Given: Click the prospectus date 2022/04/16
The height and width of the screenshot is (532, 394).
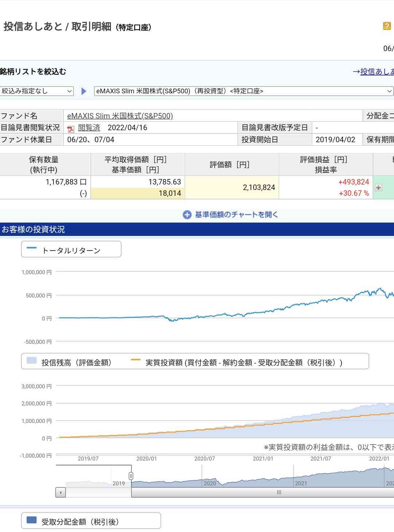Looking at the screenshot, I should tap(127, 128).
